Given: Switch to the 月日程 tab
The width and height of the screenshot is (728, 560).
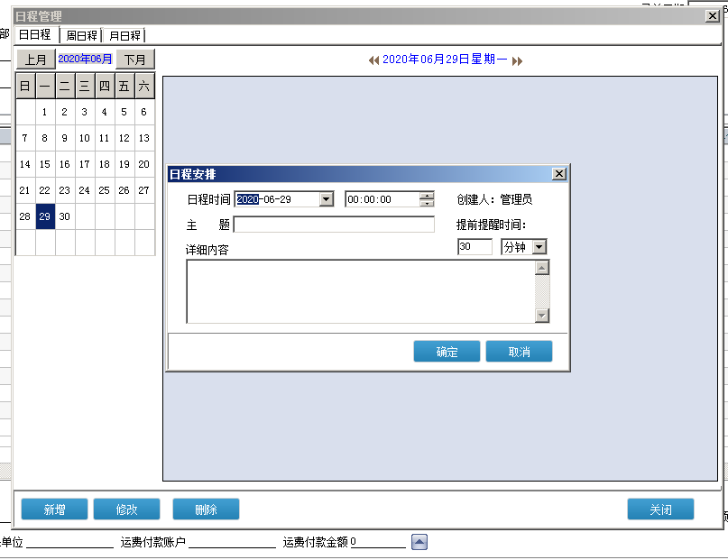Looking at the screenshot, I should [x=124, y=35].
